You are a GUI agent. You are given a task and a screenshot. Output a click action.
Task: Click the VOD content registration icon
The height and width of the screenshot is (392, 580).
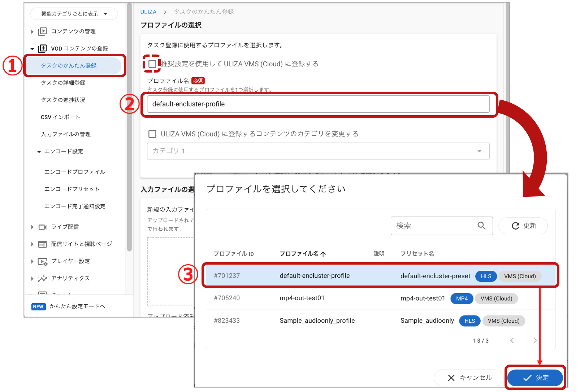(43, 48)
